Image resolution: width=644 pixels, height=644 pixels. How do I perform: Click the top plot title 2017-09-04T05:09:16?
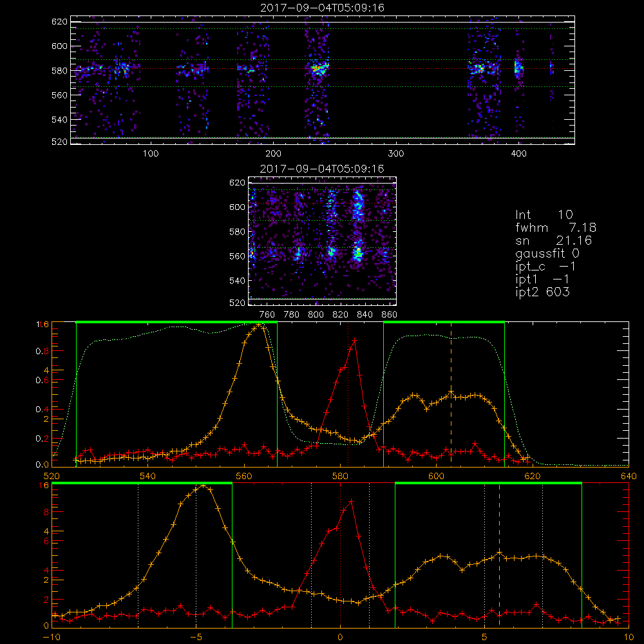click(x=323, y=8)
